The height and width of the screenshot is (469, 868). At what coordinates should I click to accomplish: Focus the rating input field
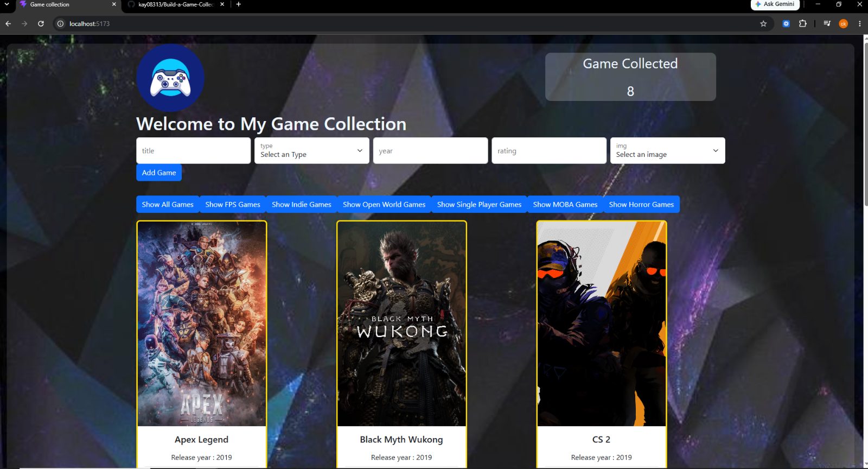549,150
